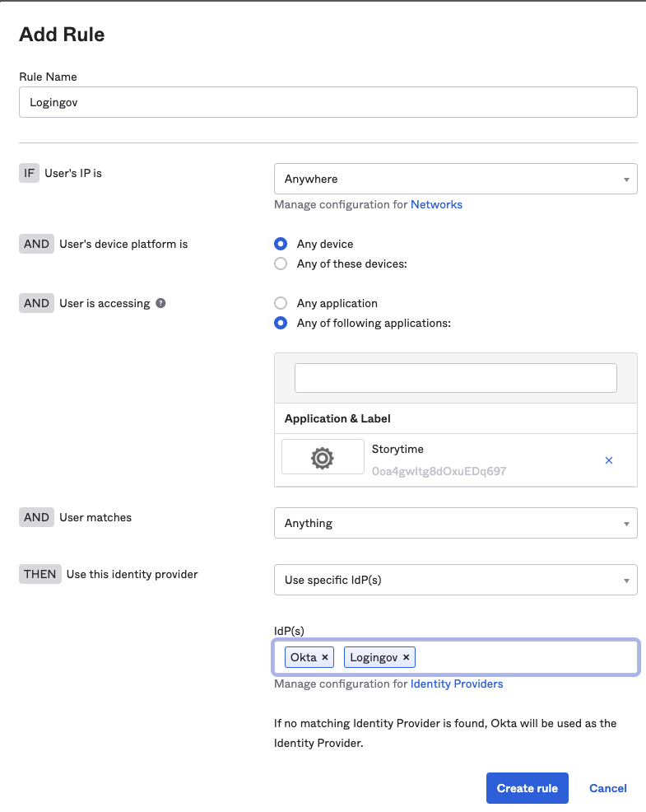
Task: Follow the Identity Providers link
Action: (x=457, y=684)
